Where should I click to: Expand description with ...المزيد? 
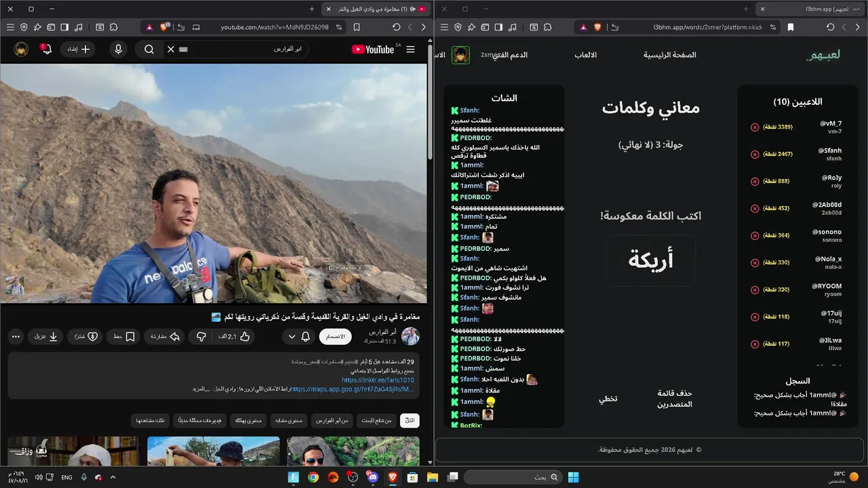point(199,389)
